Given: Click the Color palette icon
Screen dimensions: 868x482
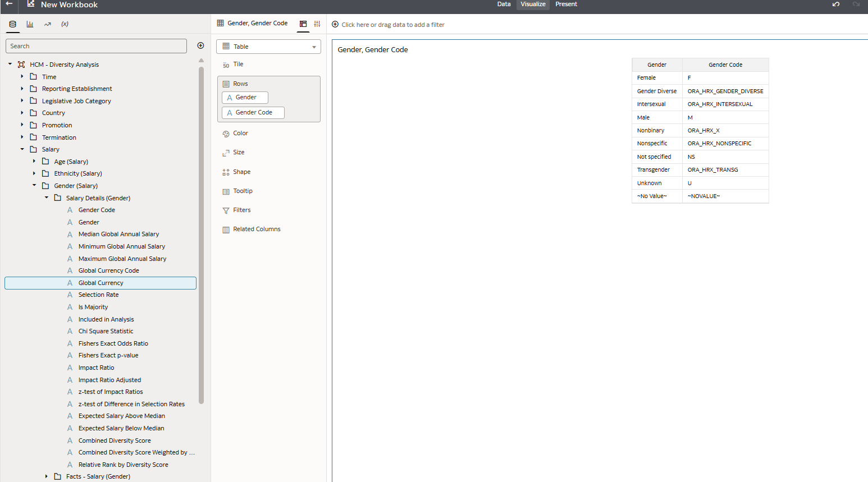Looking at the screenshot, I should [226, 134].
